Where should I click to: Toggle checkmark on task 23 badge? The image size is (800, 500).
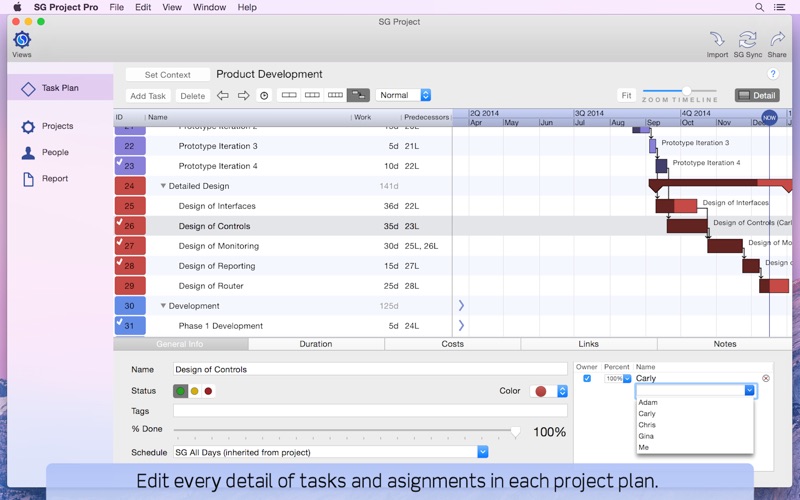tap(119, 162)
